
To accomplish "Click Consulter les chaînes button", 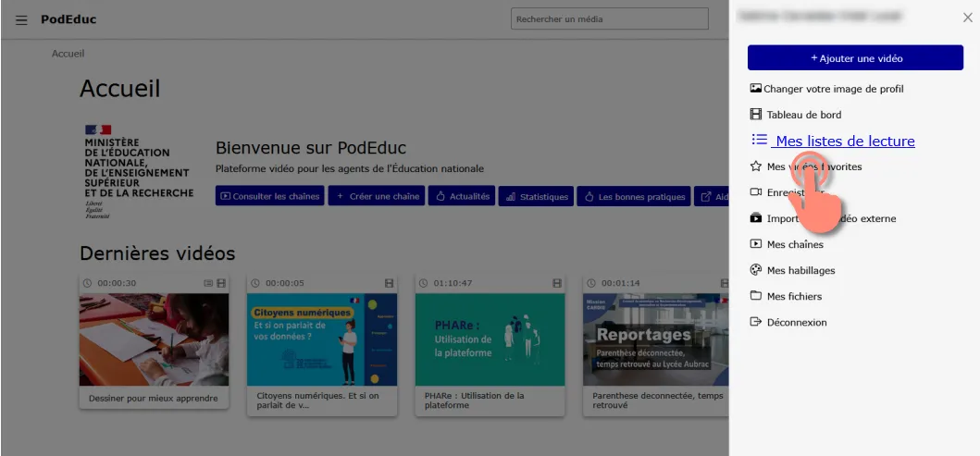I will point(270,196).
